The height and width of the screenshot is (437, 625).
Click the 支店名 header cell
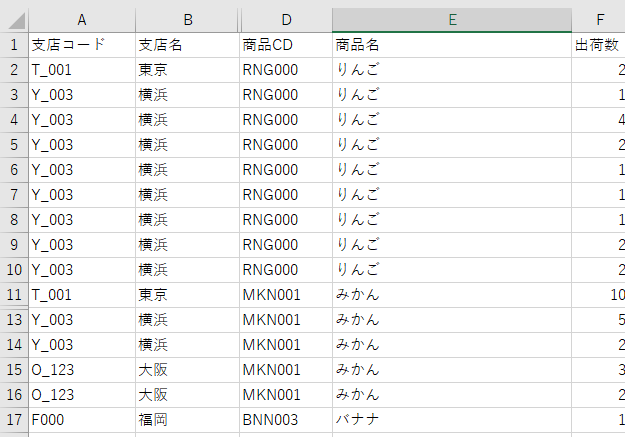[187, 45]
